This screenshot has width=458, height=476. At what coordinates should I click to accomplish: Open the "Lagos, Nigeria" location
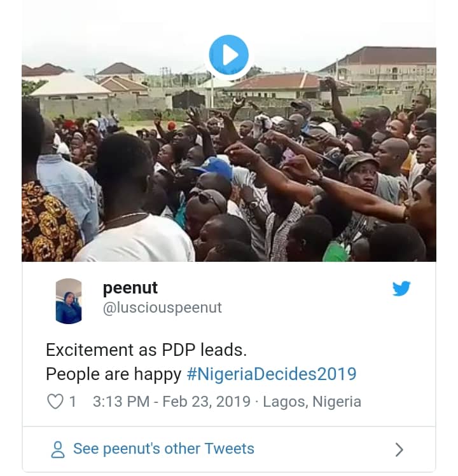coord(312,402)
